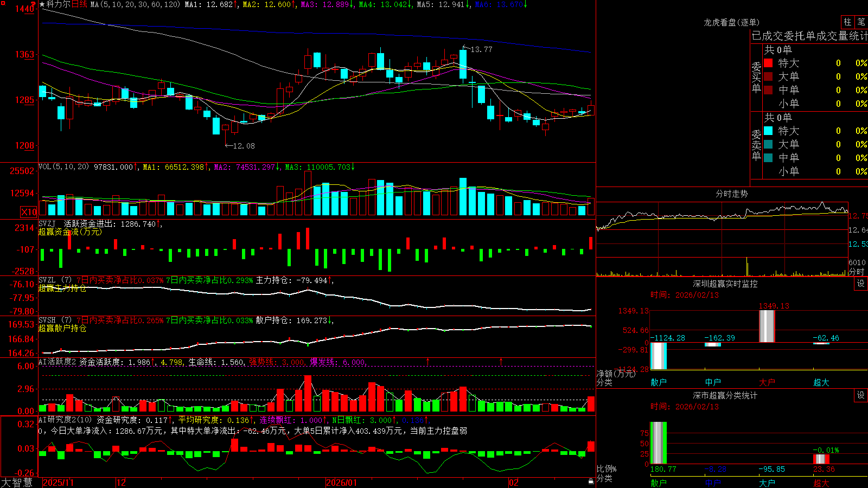Switch 龙虎看盘 to 柱 view

847,22
